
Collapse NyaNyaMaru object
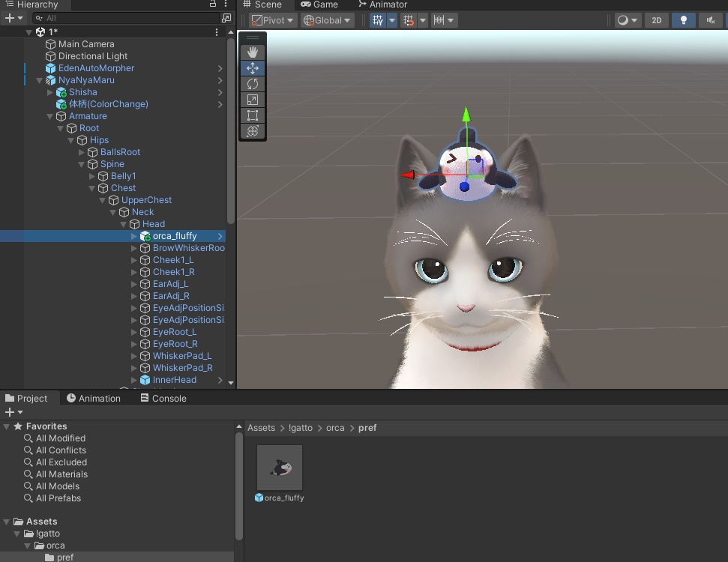[x=40, y=80]
